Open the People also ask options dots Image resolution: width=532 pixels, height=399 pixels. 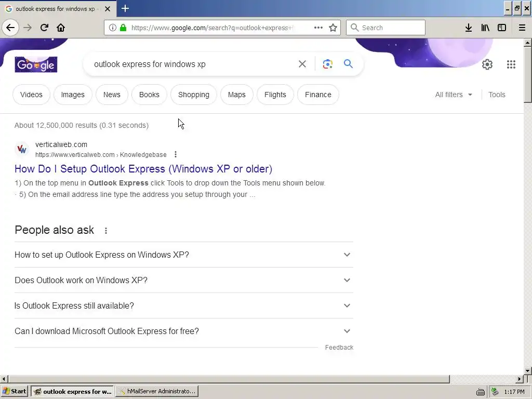coord(106,231)
